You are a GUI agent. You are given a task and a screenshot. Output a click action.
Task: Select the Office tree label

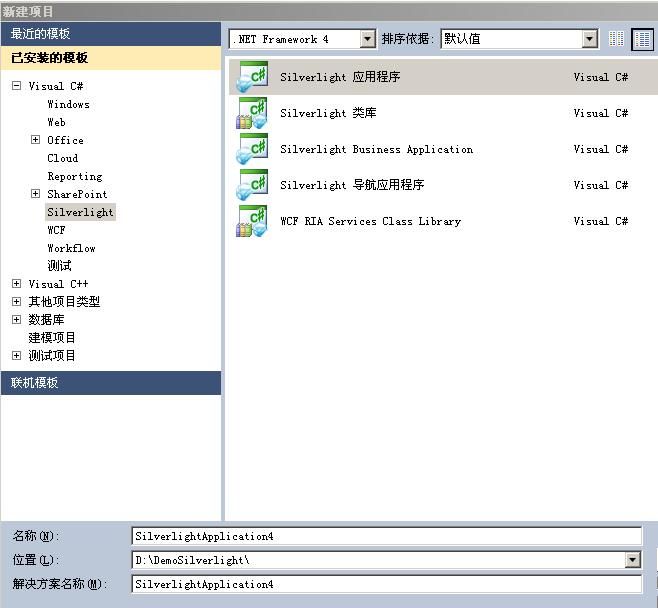tap(65, 140)
